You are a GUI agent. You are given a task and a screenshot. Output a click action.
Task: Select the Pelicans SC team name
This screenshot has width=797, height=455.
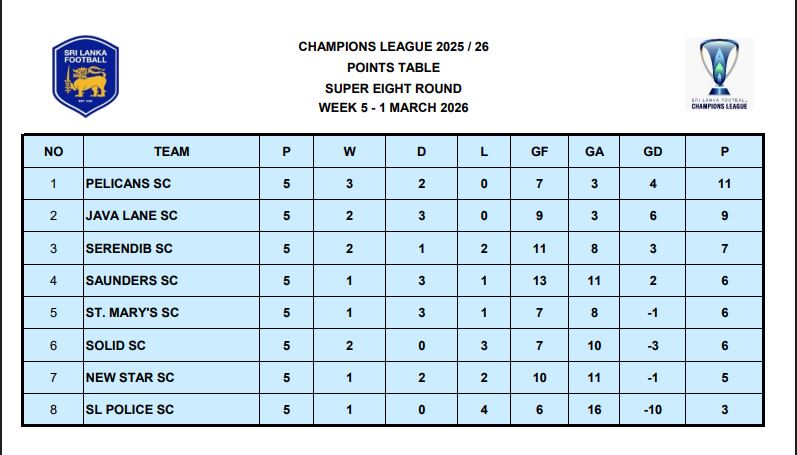(129, 184)
